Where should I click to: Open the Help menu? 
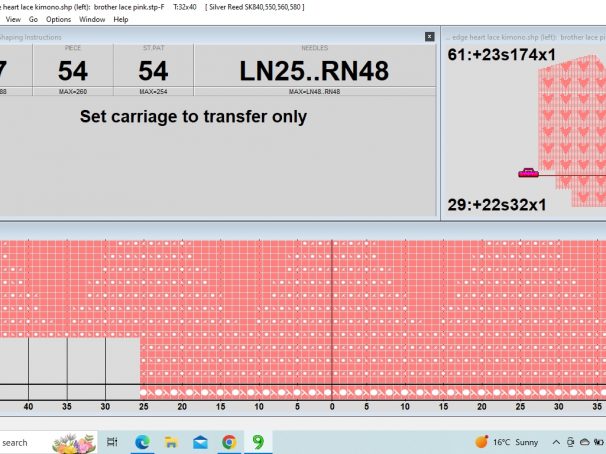(x=121, y=19)
